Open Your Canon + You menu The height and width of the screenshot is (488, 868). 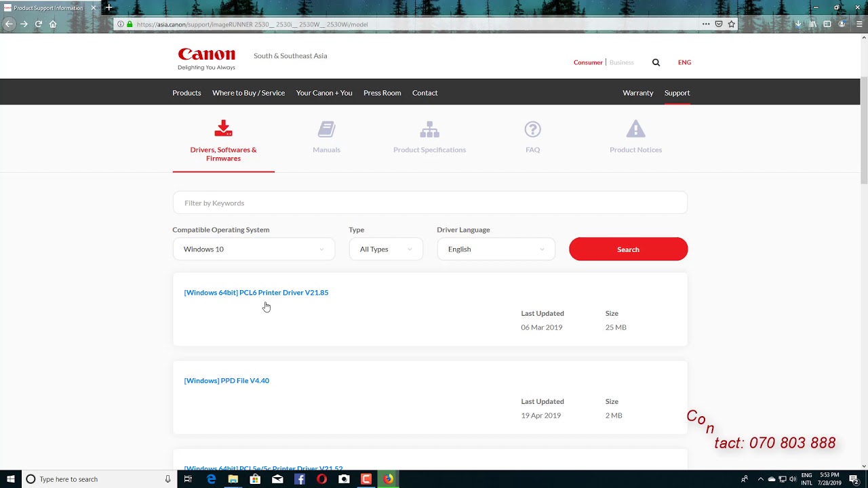pyautogui.click(x=324, y=93)
